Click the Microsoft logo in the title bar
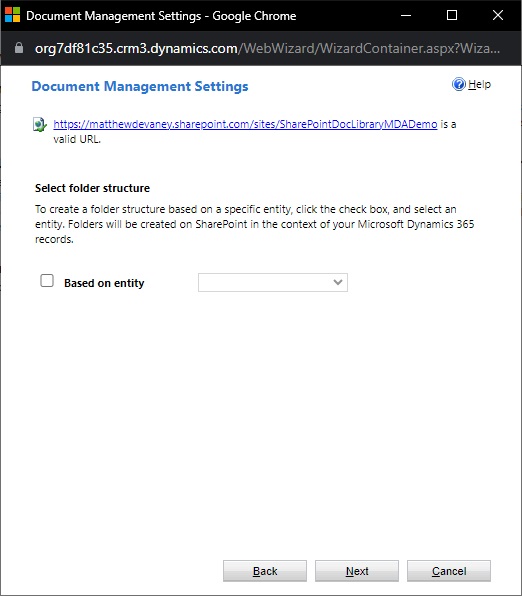 click(13, 15)
